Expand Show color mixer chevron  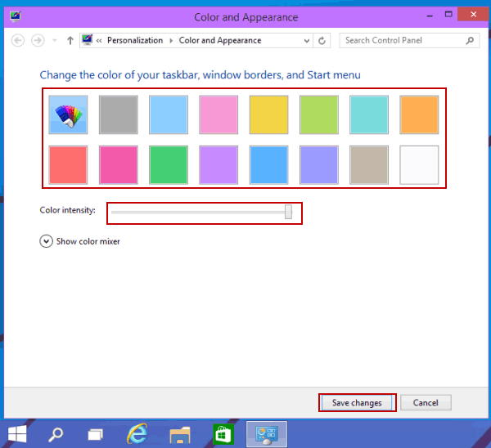tap(46, 241)
